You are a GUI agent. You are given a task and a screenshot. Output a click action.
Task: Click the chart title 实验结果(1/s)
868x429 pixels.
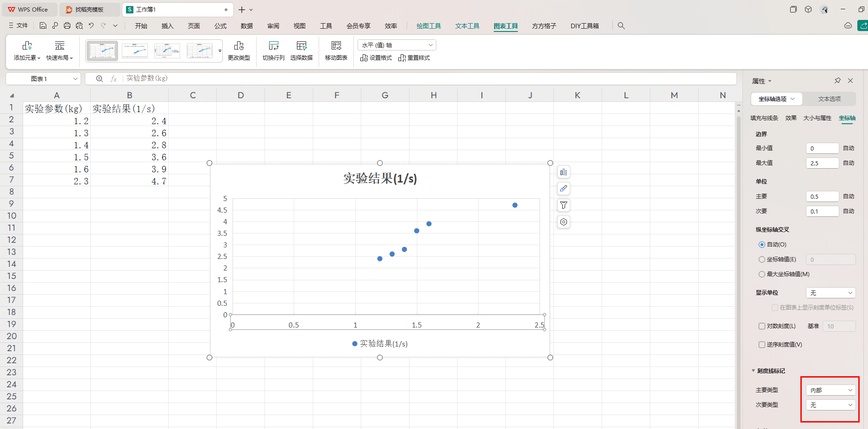pos(380,178)
